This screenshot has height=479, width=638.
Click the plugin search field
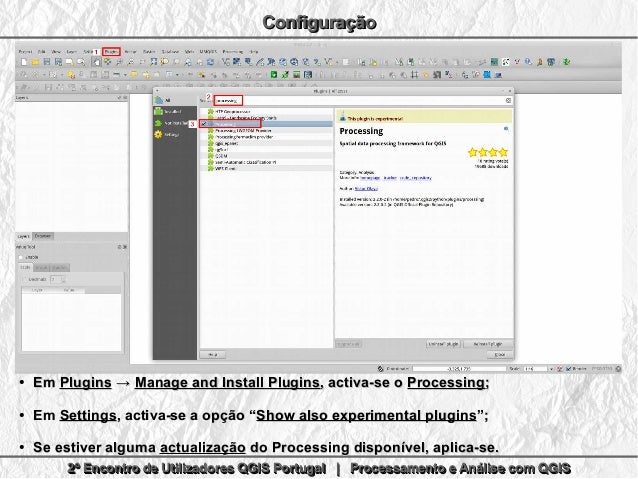pos(360,100)
